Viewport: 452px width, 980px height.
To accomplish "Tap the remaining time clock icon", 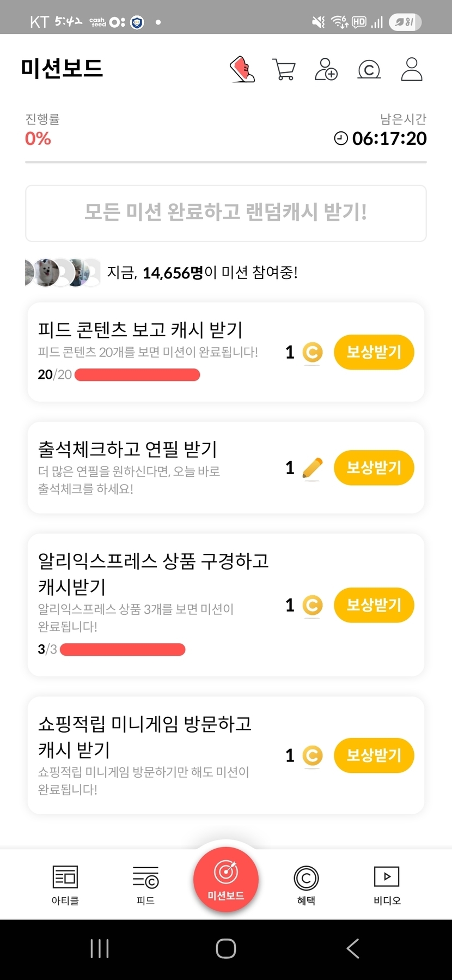I will coord(341,138).
